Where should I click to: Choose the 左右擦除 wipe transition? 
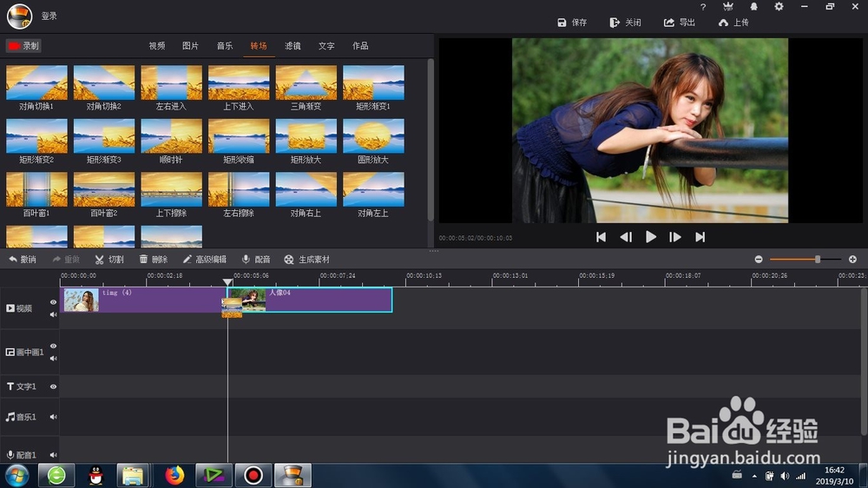click(x=239, y=189)
